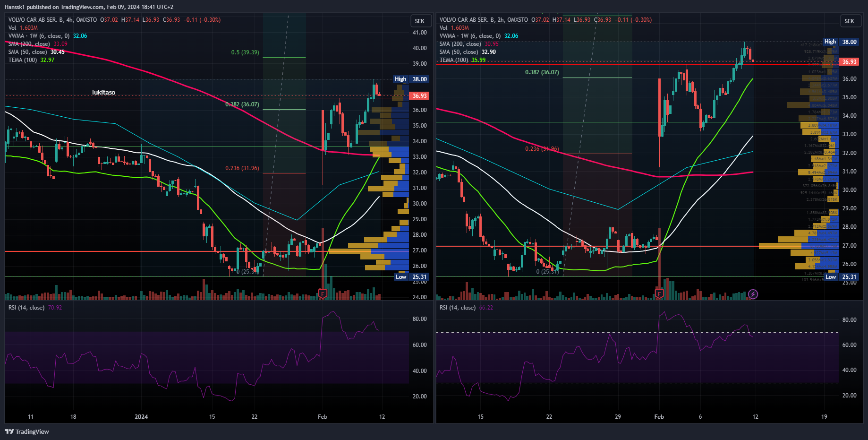868x440 pixels.
Task: Click Low 25.31 price label on 4h chart
Action: point(411,277)
